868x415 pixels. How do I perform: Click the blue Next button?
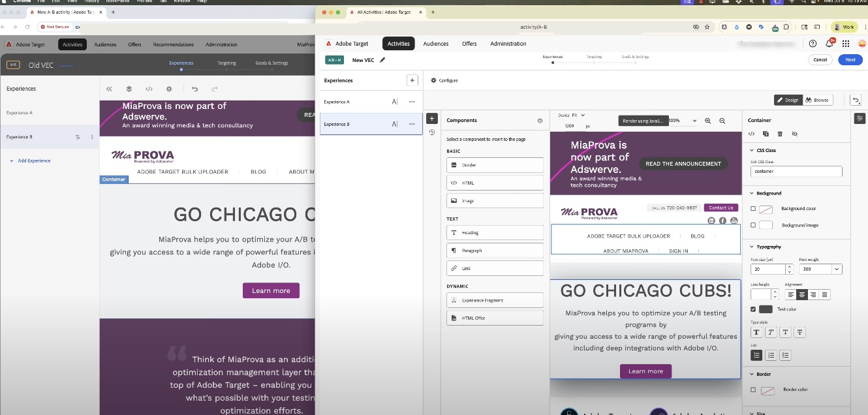(x=850, y=59)
